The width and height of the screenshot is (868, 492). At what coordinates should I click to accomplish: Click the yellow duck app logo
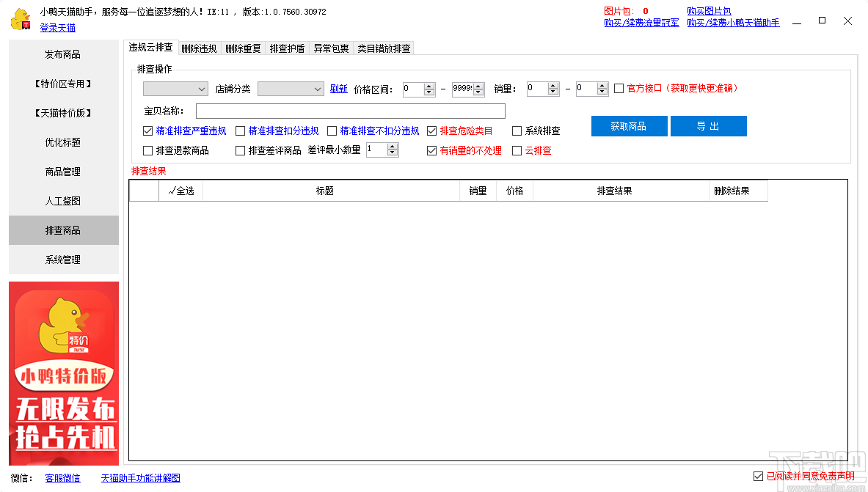21,19
